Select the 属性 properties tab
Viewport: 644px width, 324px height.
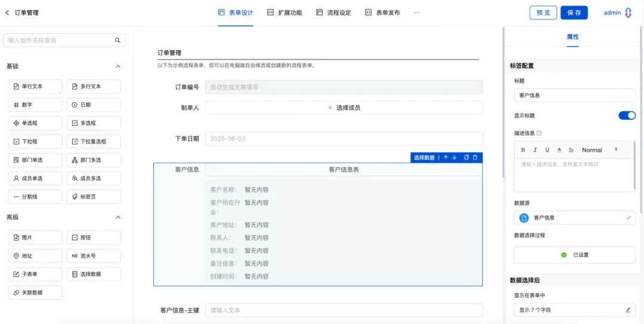(x=572, y=36)
